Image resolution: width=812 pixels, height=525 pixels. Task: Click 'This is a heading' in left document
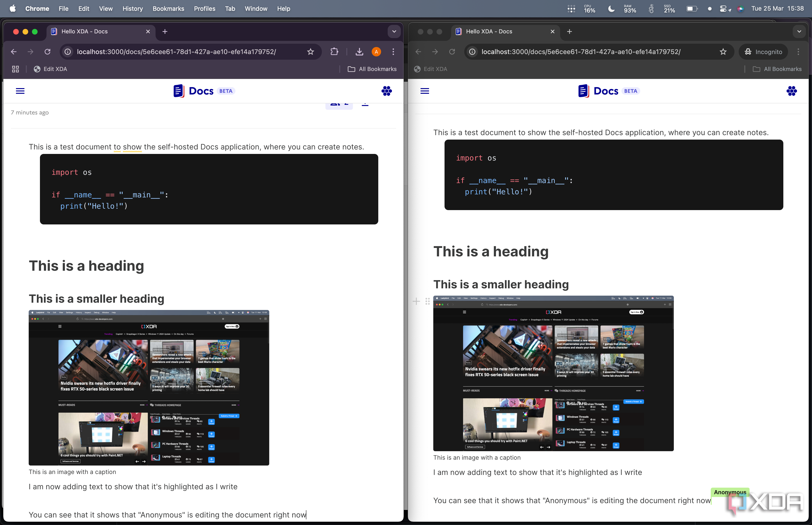[x=86, y=266]
